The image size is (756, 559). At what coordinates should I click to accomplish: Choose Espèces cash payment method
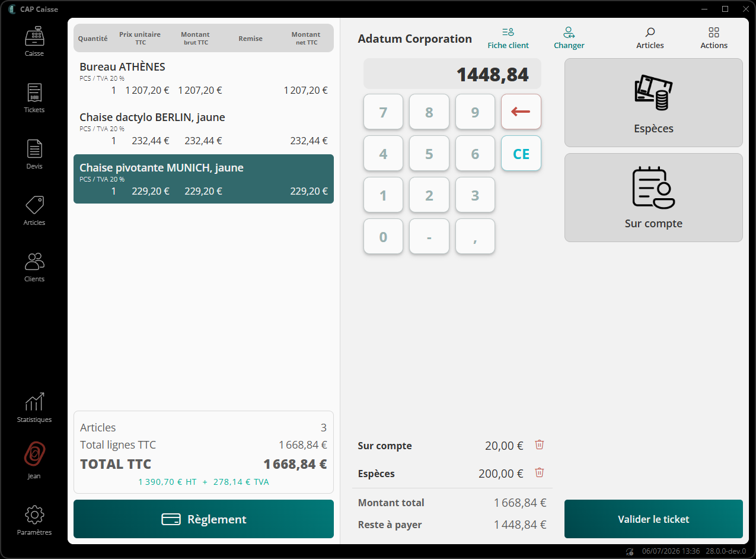tap(653, 103)
